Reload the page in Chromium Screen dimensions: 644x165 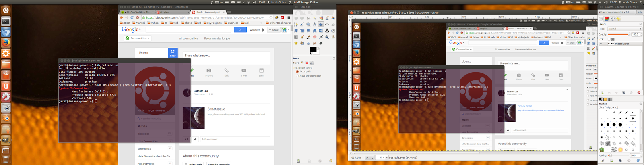[132, 17]
